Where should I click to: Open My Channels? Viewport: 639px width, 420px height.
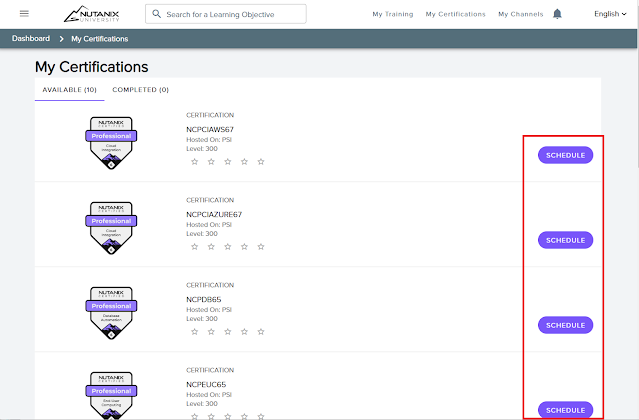click(520, 14)
